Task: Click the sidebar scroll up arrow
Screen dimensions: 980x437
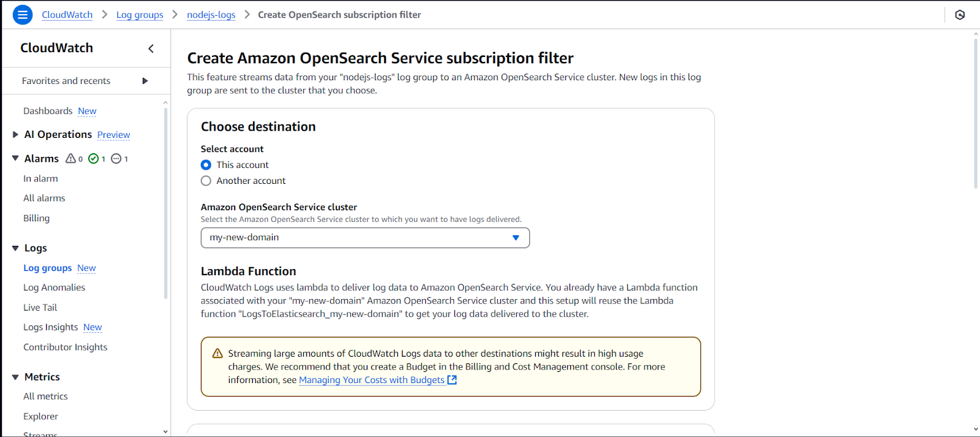Action: pyautogui.click(x=165, y=102)
